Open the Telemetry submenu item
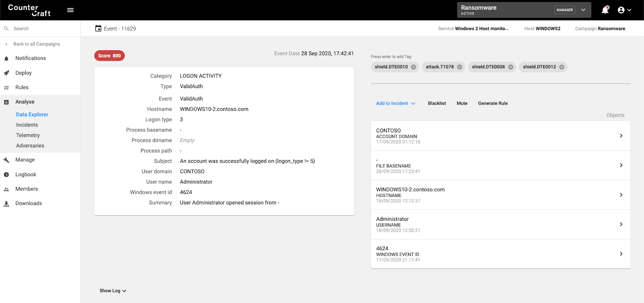 pos(28,135)
